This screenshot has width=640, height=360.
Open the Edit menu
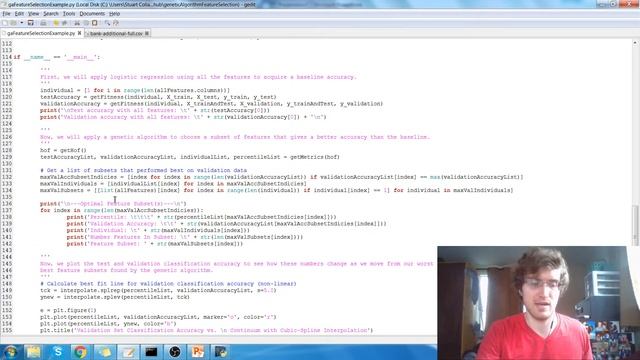tap(19, 13)
